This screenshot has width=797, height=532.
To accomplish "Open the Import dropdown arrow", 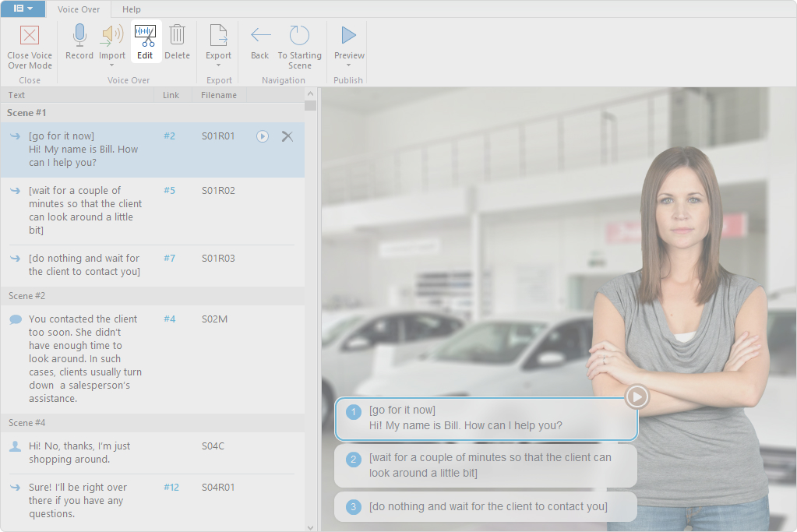I will click(112, 65).
